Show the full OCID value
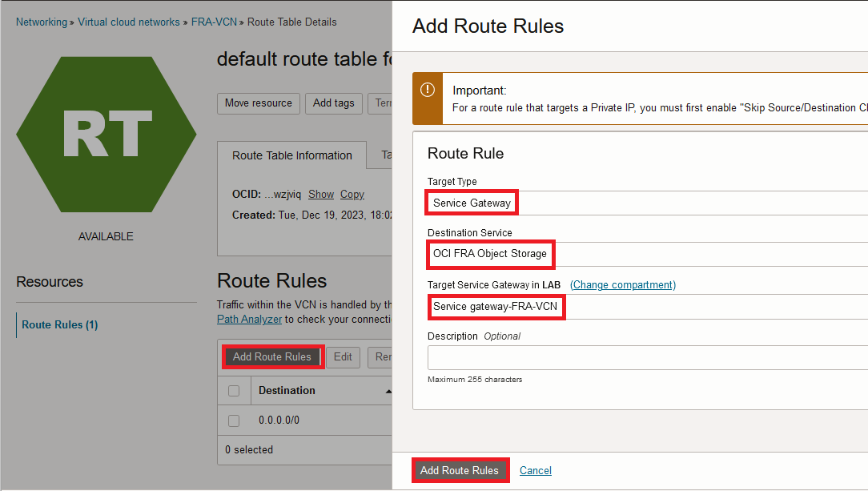Image resolution: width=868 pixels, height=491 pixels. 321,194
